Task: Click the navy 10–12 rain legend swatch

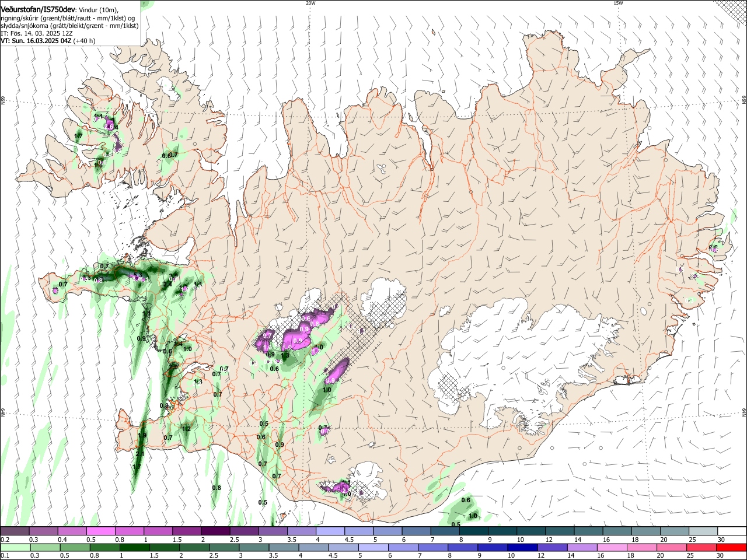Action: coord(523,547)
